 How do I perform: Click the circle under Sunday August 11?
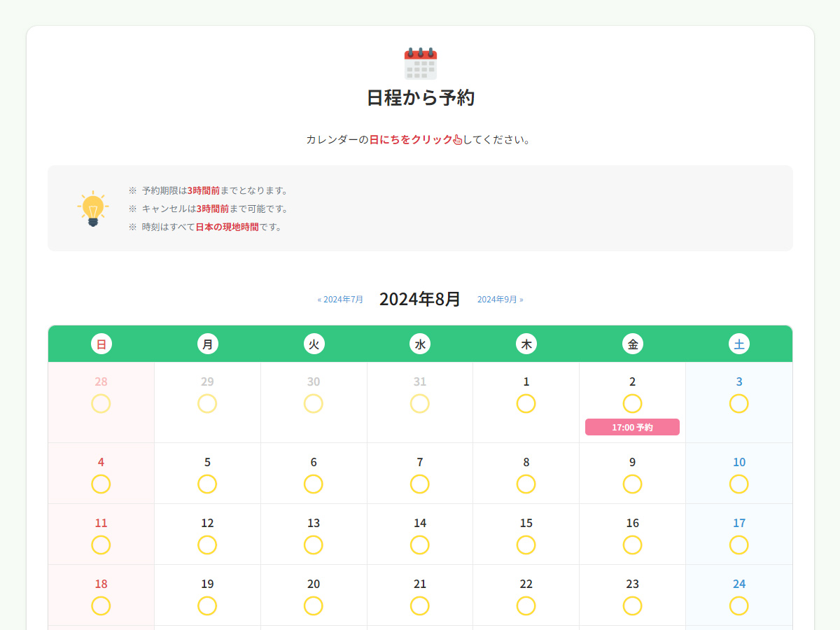point(101,545)
